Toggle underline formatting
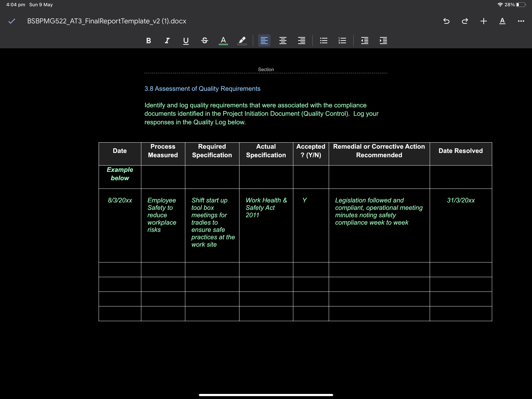The image size is (532, 399). 186,41
